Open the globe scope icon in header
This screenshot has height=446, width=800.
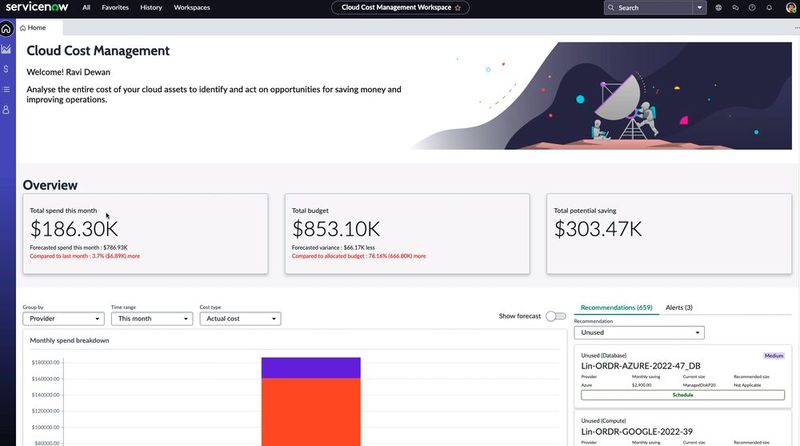[x=718, y=8]
